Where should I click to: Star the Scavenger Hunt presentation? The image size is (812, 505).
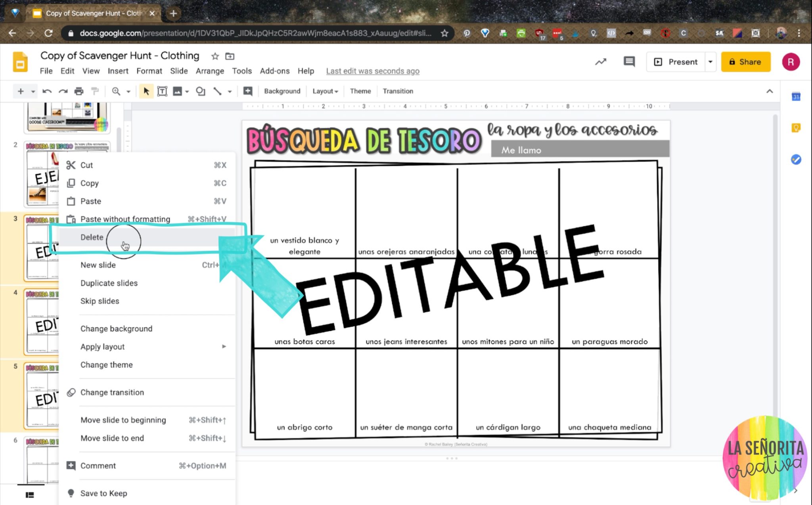(x=215, y=56)
